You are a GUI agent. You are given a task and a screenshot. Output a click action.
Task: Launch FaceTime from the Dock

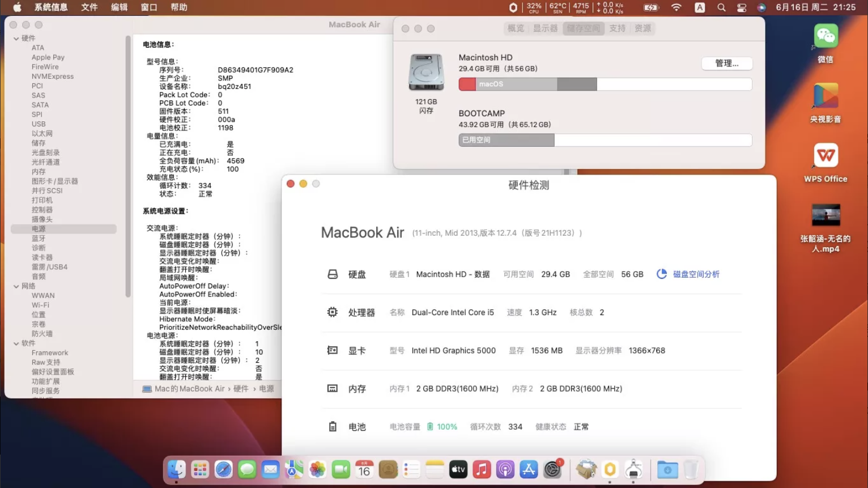pos(341,469)
